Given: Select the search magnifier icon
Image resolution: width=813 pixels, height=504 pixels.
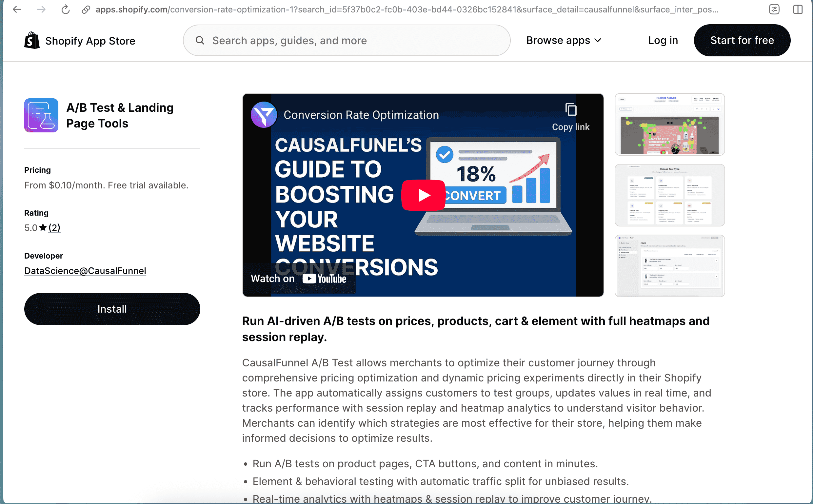Looking at the screenshot, I should pos(200,40).
